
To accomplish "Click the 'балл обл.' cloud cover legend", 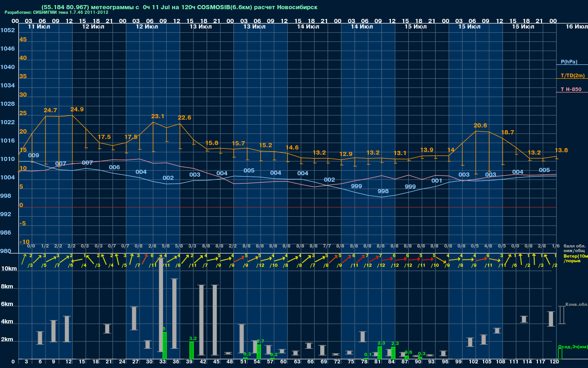I will [x=575, y=246].
